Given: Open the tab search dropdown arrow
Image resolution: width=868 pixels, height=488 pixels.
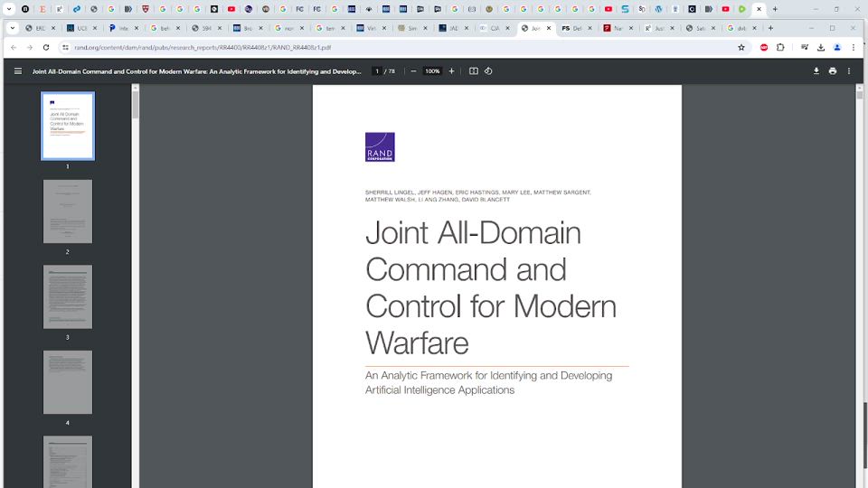Looking at the screenshot, I should pos(13,28).
